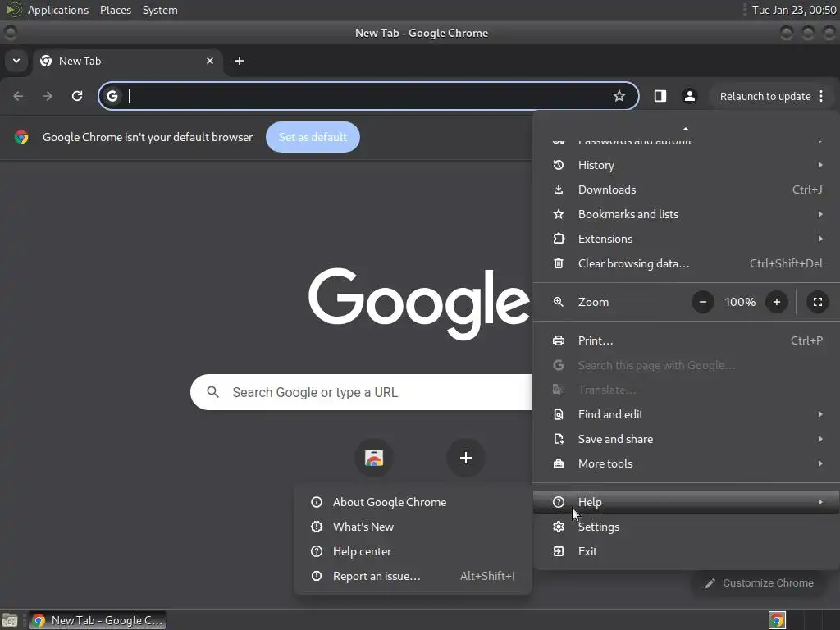The width and height of the screenshot is (840, 630).
Task: Select Clear browsing data
Action: click(x=686, y=263)
